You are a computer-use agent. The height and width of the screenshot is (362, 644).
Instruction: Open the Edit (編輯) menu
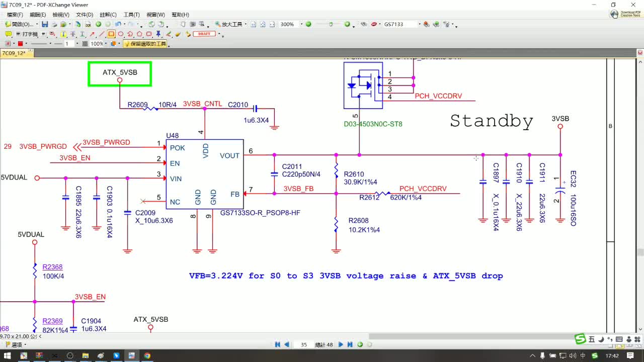pos(38,15)
